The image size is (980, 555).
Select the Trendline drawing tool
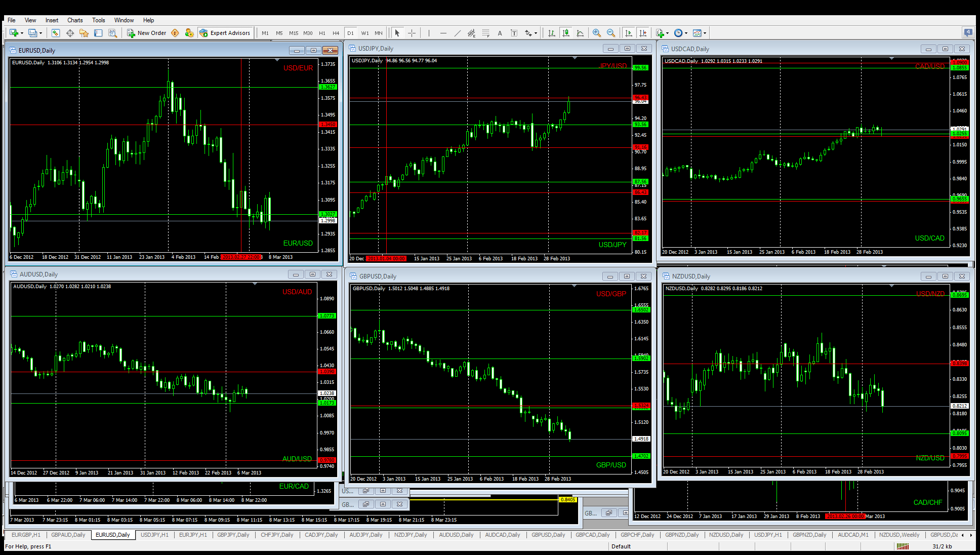(458, 33)
